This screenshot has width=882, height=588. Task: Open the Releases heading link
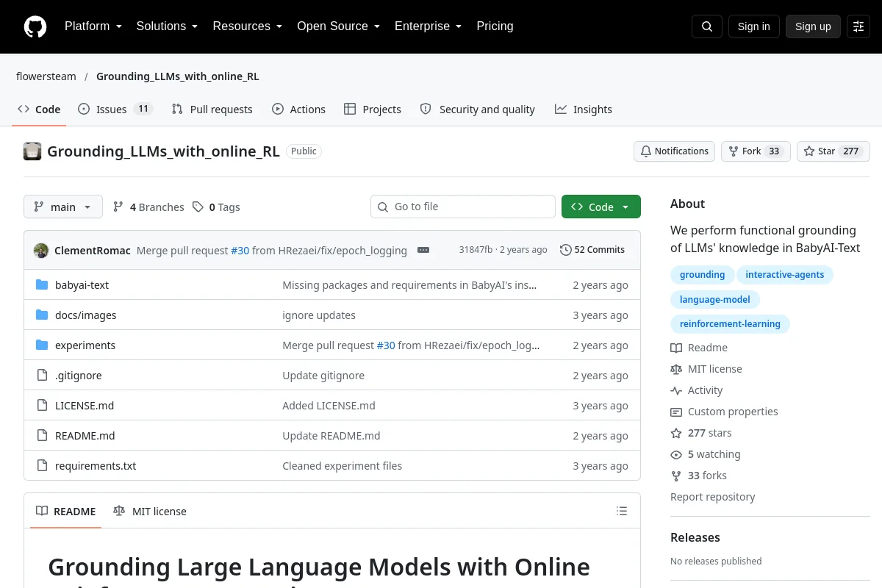coord(695,537)
